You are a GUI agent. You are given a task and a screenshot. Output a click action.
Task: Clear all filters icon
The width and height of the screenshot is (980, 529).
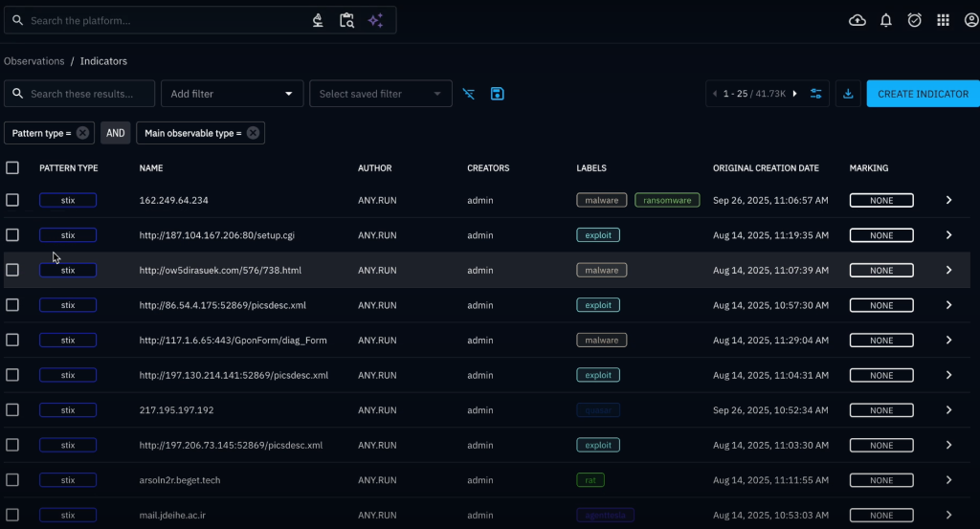click(469, 94)
